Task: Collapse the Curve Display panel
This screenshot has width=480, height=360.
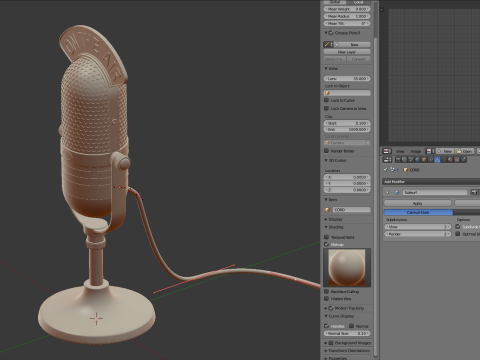Action: [x=326, y=316]
